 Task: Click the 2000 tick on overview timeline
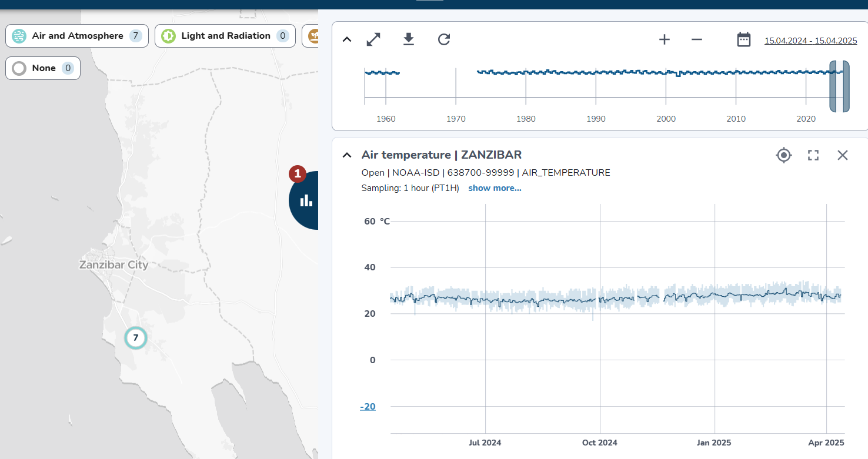tap(666, 119)
